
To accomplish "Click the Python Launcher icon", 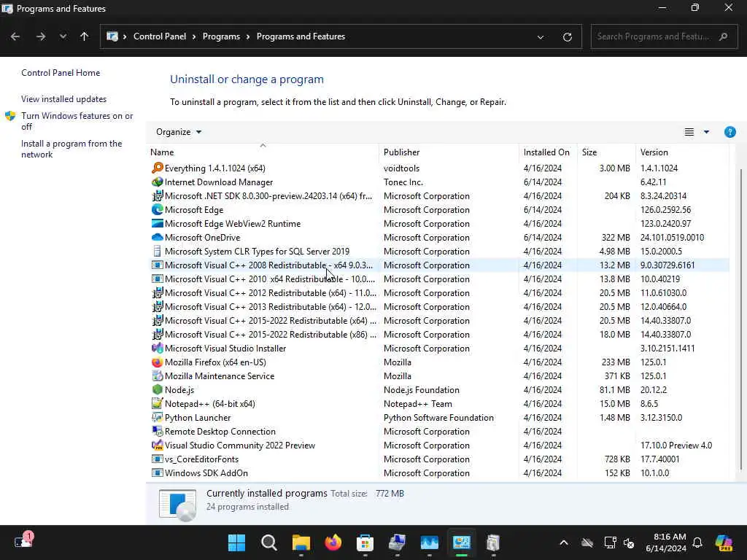I will [x=158, y=417].
